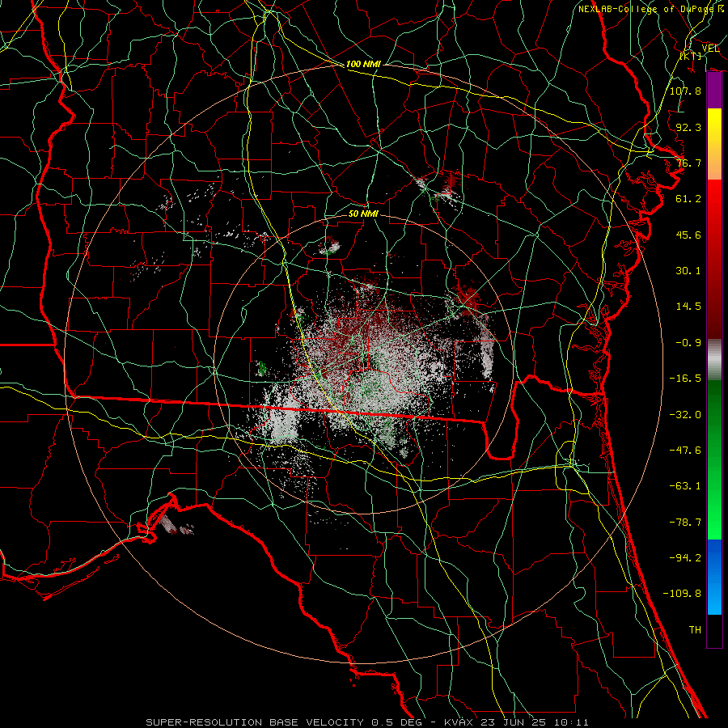The image size is (728, 728).
Task: Click the -109.8 velocity scale value
Action: click(682, 594)
